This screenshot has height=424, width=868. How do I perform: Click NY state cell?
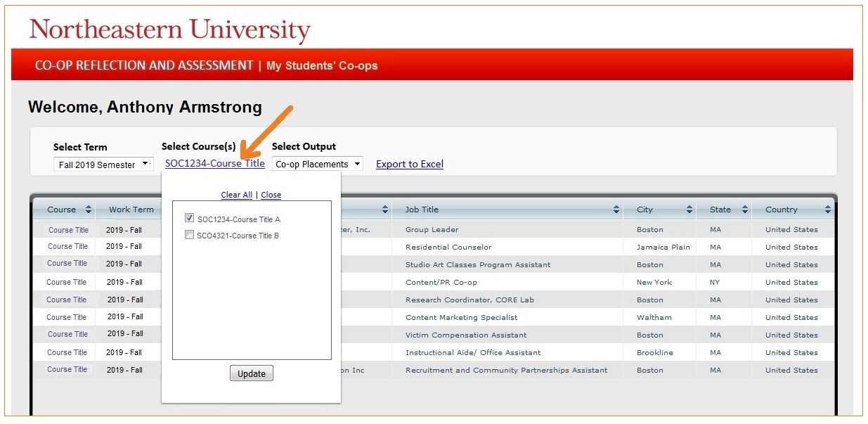coord(715,283)
